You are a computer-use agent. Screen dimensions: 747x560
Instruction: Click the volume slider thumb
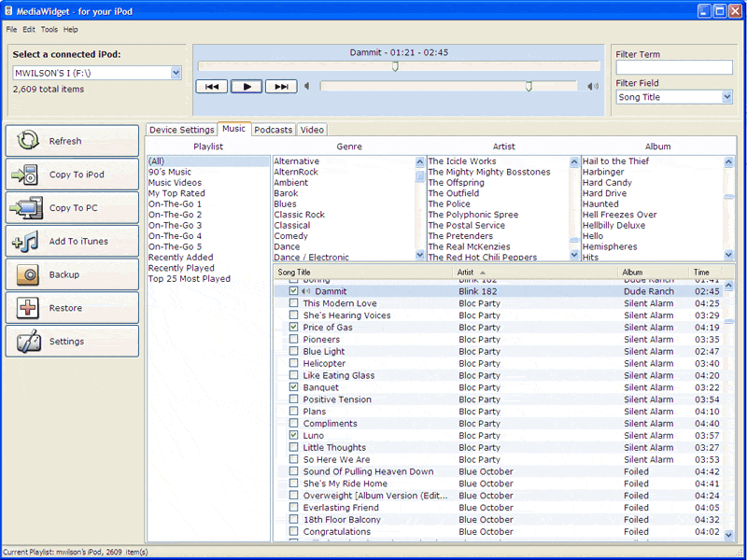[529, 86]
